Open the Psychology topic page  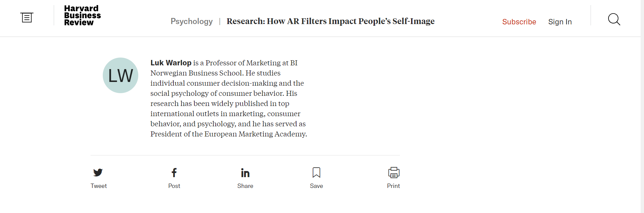(x=191, y=21)
